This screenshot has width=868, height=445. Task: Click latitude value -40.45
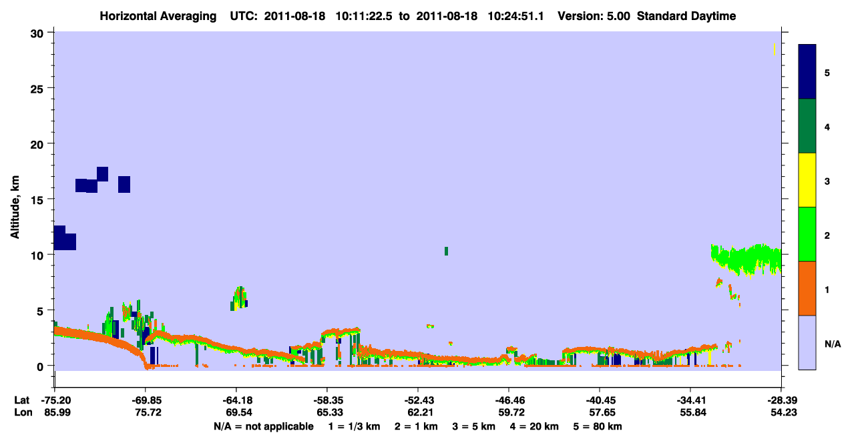pyautogui.click(x=600, y=400)
